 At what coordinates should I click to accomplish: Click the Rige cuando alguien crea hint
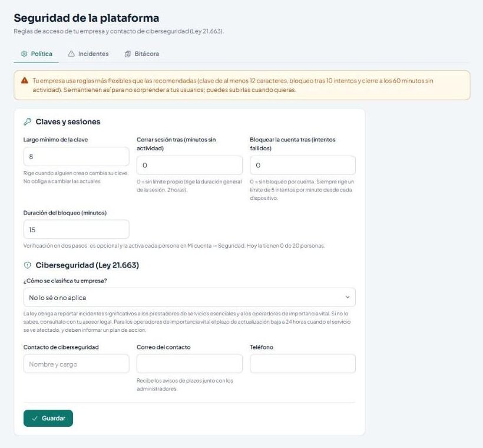[76, 177]
